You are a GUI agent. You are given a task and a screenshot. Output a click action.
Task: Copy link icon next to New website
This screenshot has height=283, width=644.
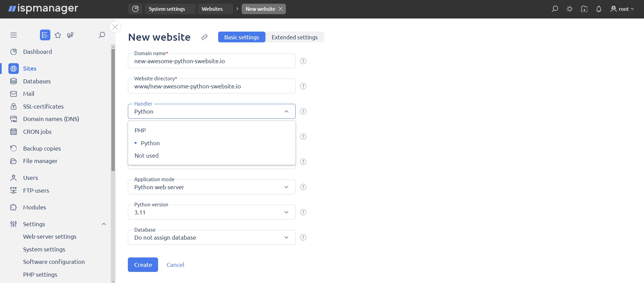(x=204, y=37)
